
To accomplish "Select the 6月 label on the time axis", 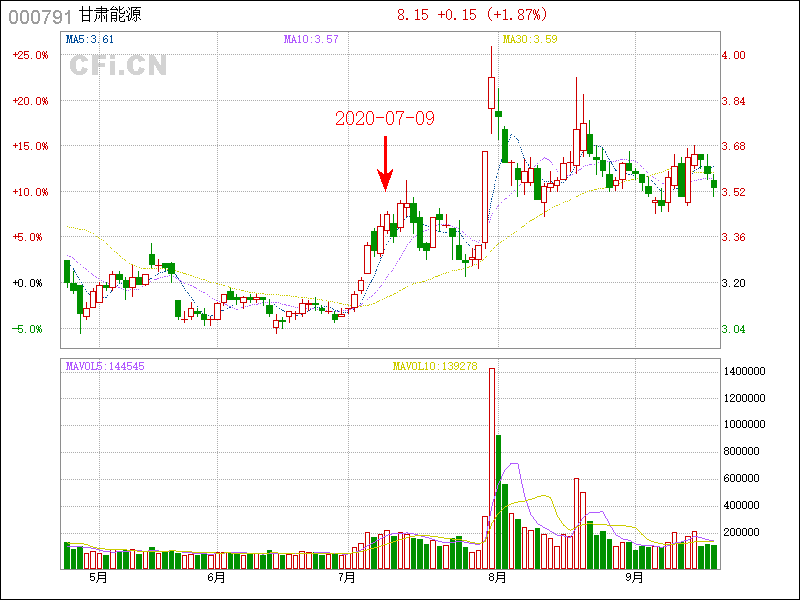I will pyautogui.click(x=216, y=578).
